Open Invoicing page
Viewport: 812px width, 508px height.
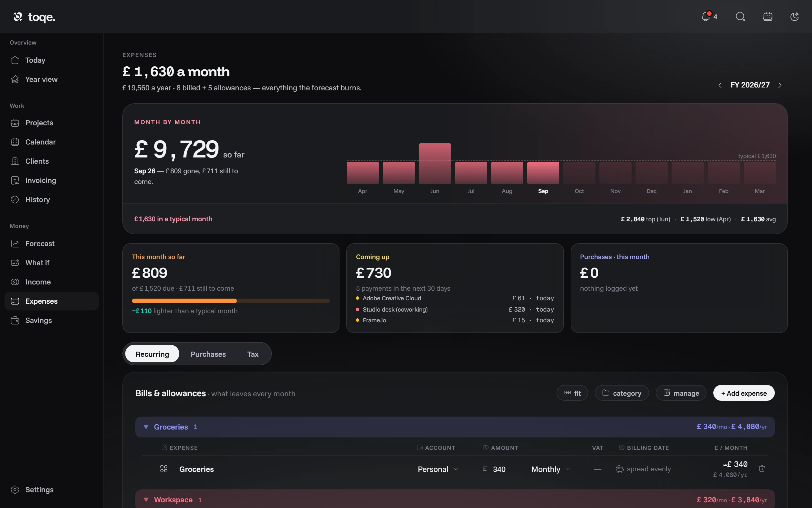click(51, 180)
